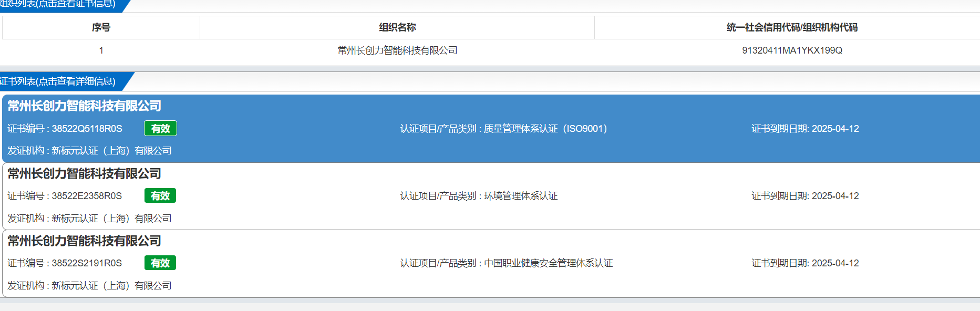
Task: Open the 环境管理体系认证 certificate card company title
Action: [85, 173]
